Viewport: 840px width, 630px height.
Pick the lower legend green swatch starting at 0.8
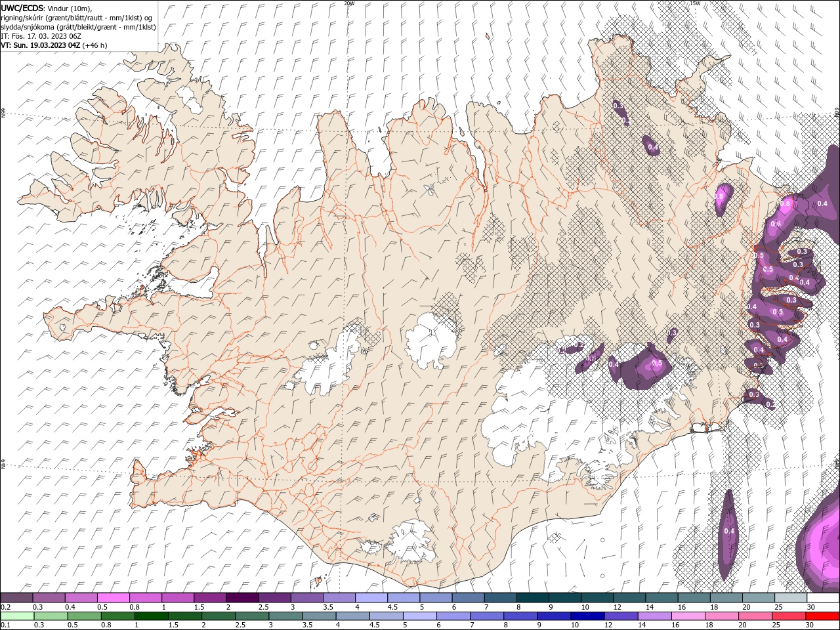point(117,616)
